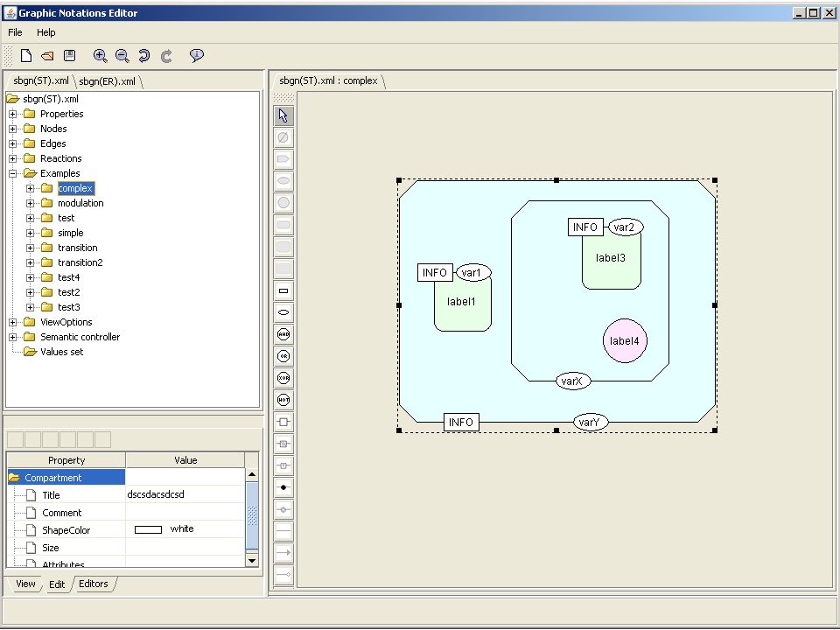The image size is (840, 630).
Task: Pick the empty set (crossed circle) tool
Action: point(283,137)
